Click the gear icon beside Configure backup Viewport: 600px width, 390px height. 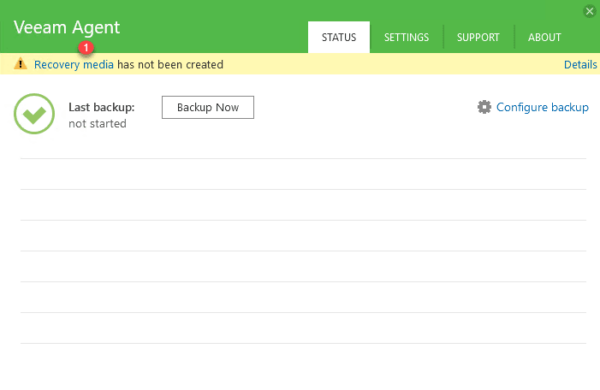[484, 107]
